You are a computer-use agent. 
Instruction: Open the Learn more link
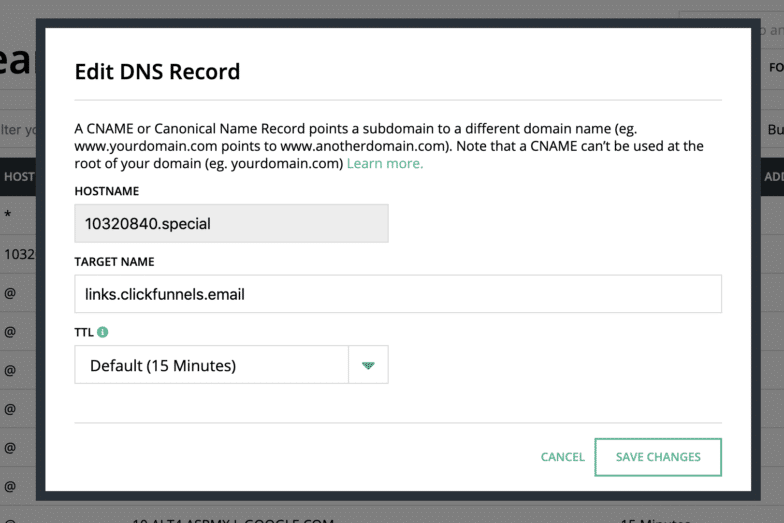(x=384, y=164)
